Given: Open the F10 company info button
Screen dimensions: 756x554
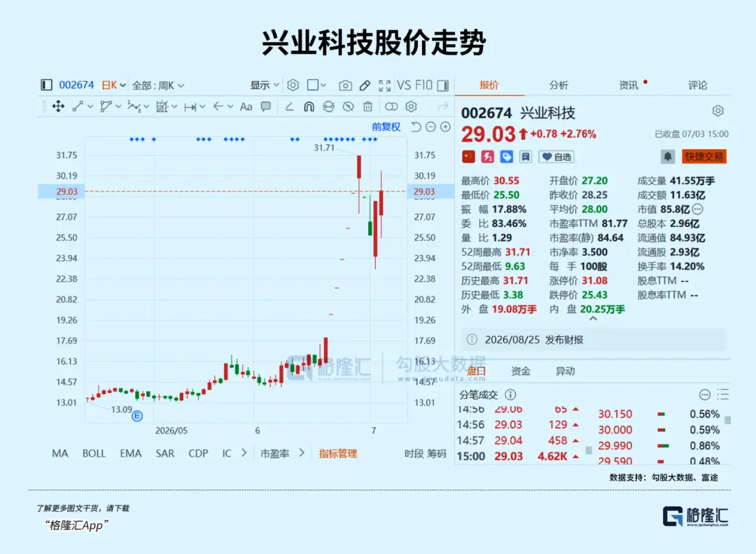Looking at the screenshot, I should (x=423, y=85).
